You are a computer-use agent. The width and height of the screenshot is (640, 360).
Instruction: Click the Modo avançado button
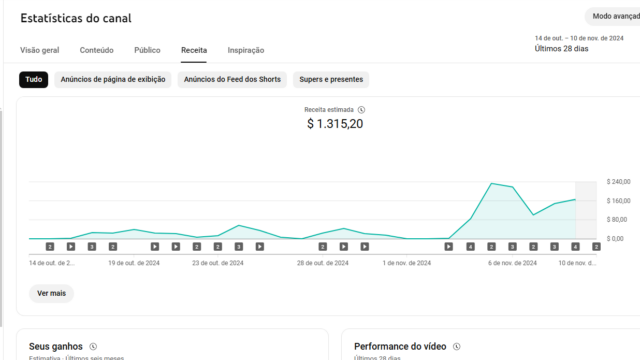pyautogui.click(x=614, y=16)
